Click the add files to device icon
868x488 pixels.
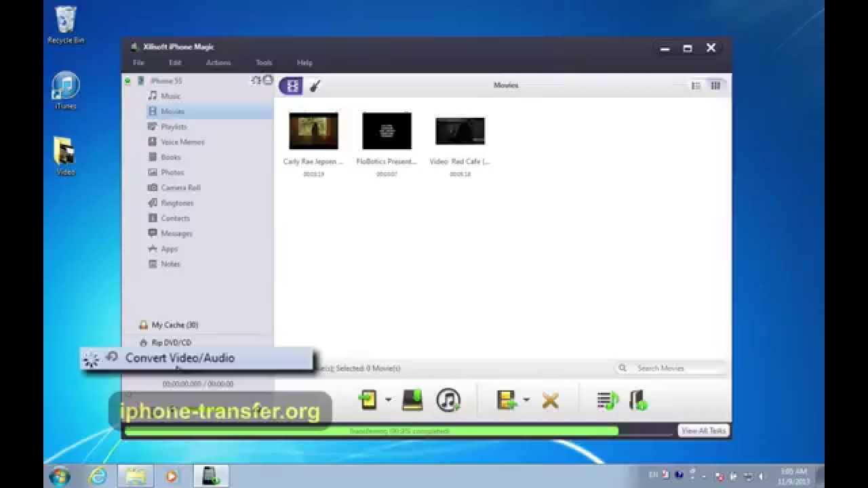pyautogui.click(x=368, y=400)
